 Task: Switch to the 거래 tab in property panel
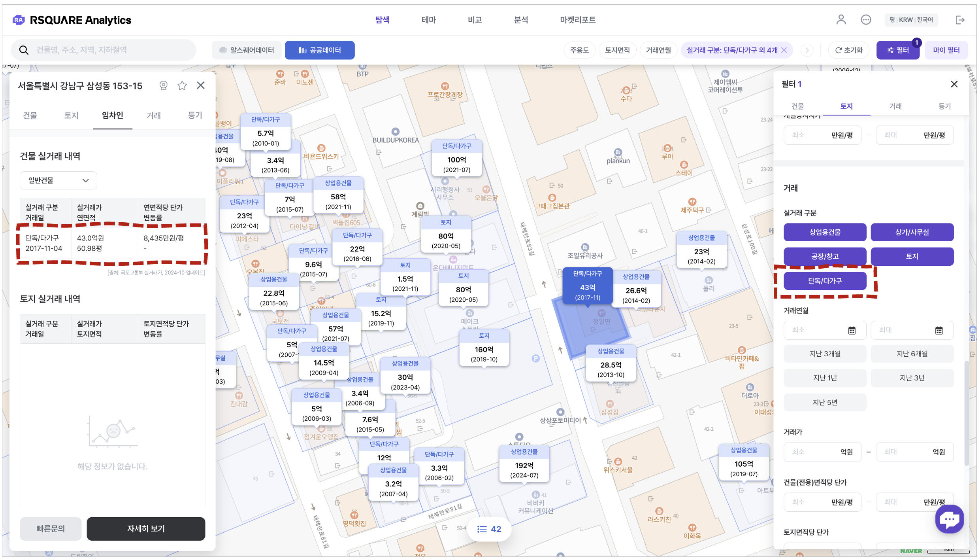153,115
